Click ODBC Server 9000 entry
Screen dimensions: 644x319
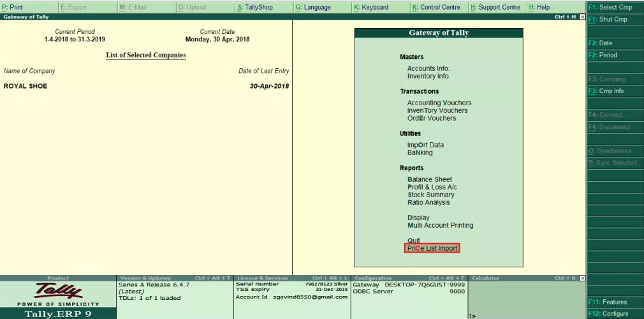pos(409,292)
